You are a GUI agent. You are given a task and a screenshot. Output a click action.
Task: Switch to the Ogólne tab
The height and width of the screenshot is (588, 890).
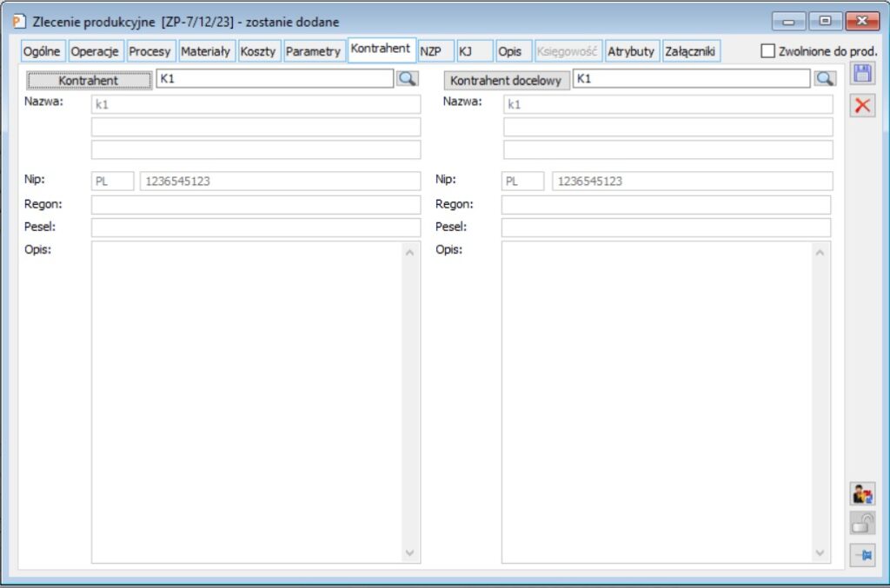point(43,51)
